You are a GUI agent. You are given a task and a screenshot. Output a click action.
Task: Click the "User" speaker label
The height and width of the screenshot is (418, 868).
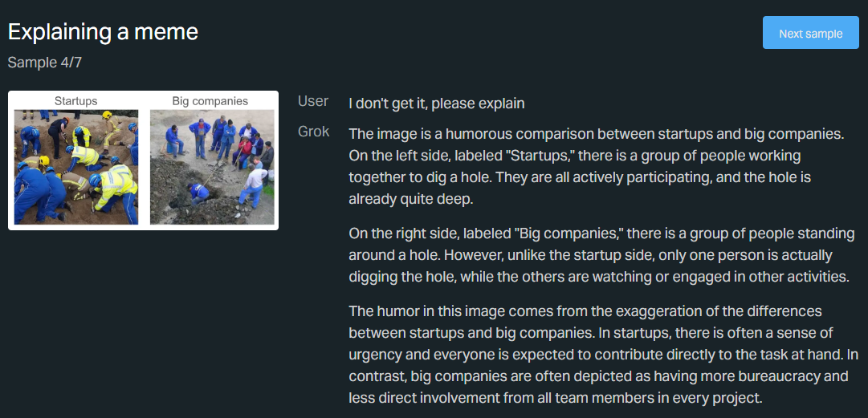click(x=313, y=101)
